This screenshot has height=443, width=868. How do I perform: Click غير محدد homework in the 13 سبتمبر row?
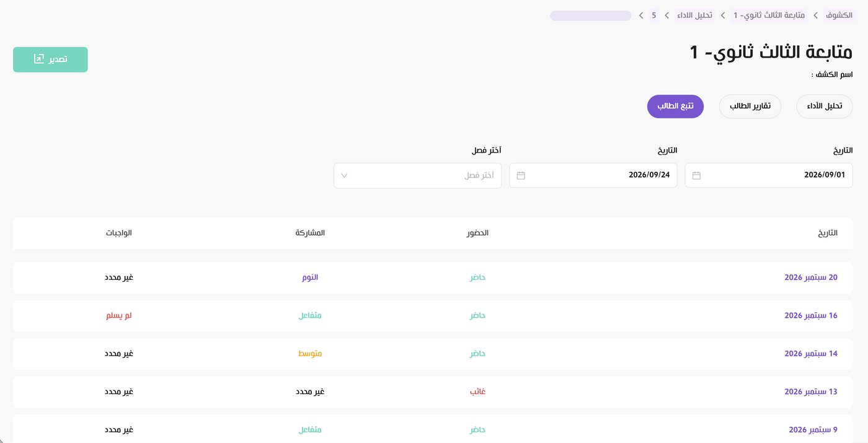point(118,392)
